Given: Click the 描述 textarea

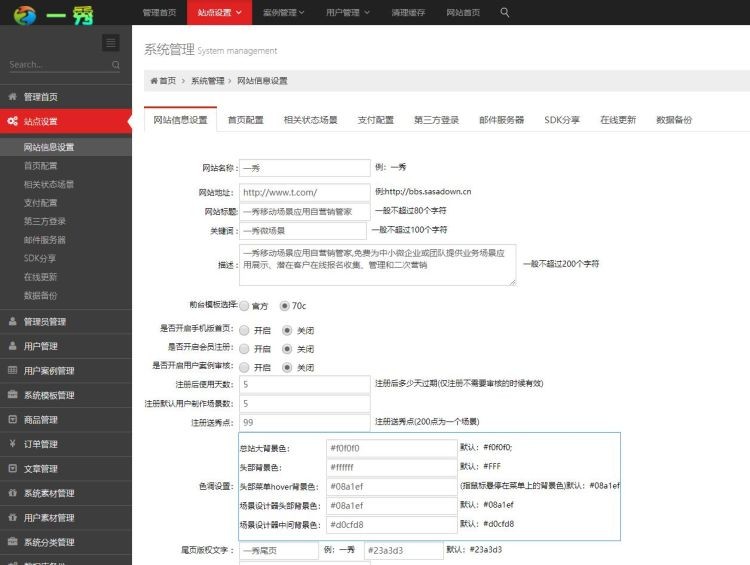Looking at the screenshot, I should [377, 265].
